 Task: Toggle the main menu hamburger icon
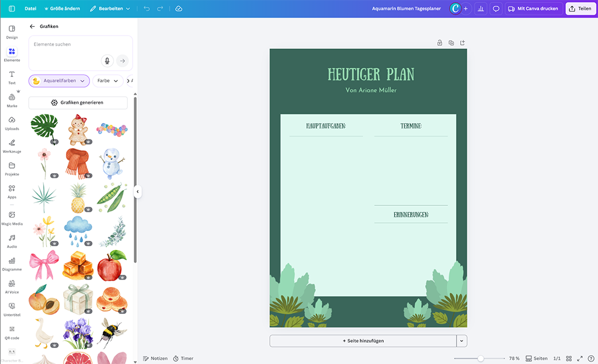(12, 8)
